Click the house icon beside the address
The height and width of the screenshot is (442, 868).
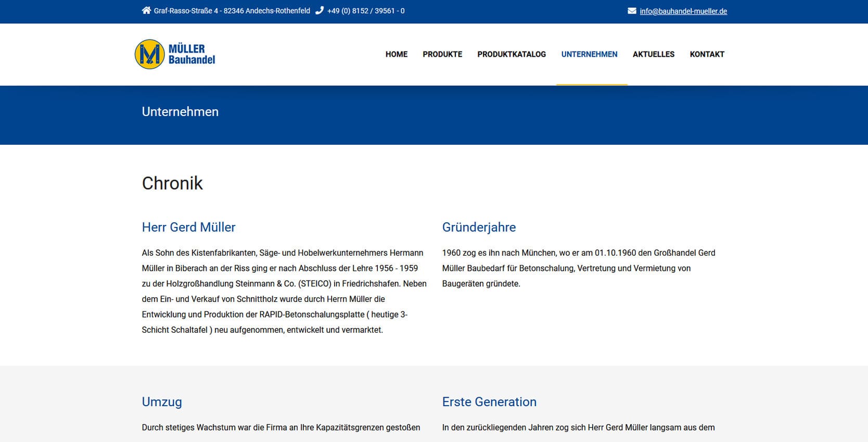pos(146,10)
